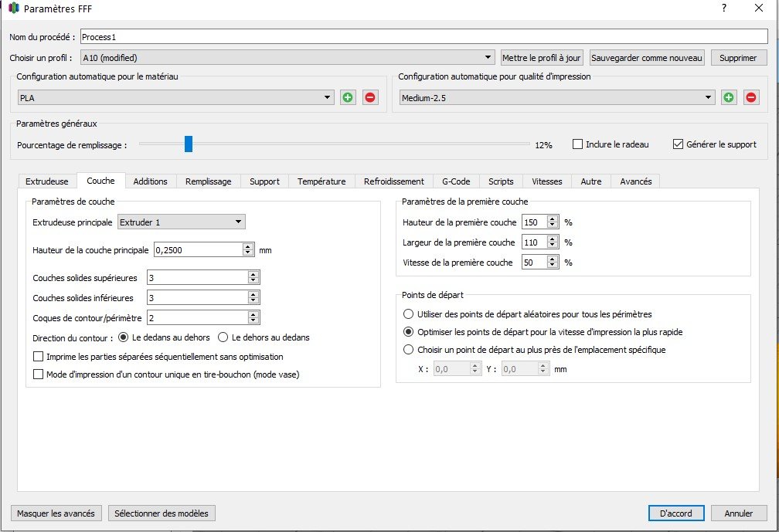Uncheck Générer le support checkbox
Image resolution: width=779 pixels, height=532 pixels.
[x=679, y=144]
